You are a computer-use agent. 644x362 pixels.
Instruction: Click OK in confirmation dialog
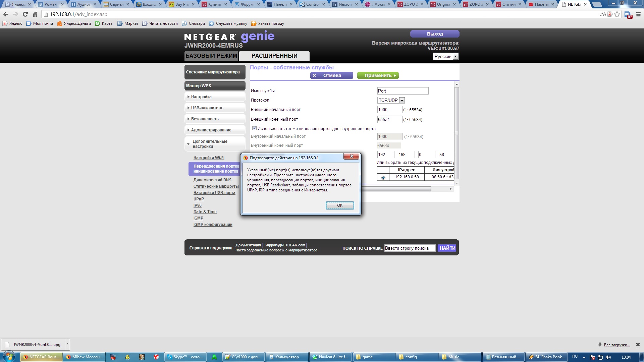[x=340, y=205]
